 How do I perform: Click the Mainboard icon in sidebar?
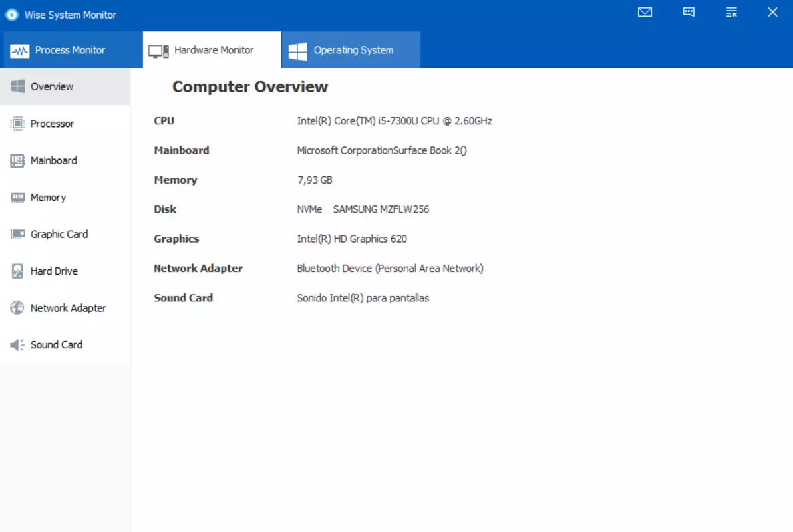pos(17,160)
